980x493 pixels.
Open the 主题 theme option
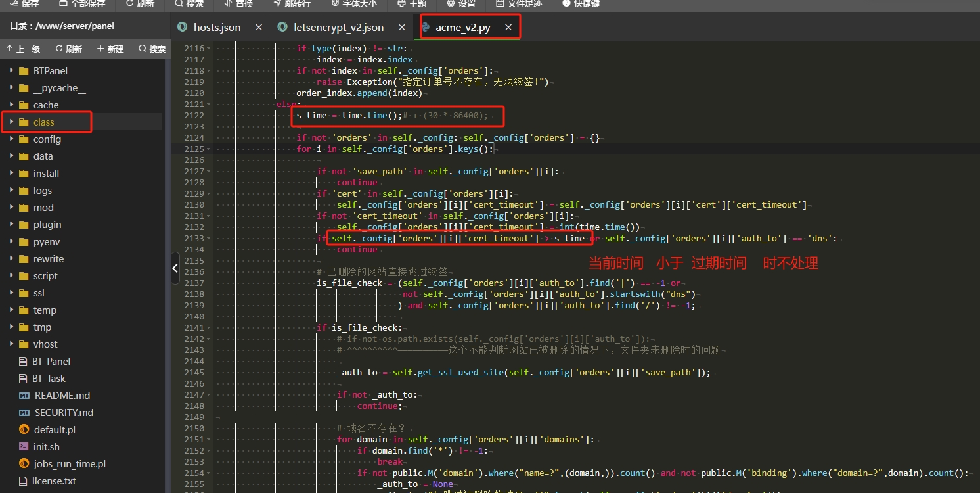412,4
